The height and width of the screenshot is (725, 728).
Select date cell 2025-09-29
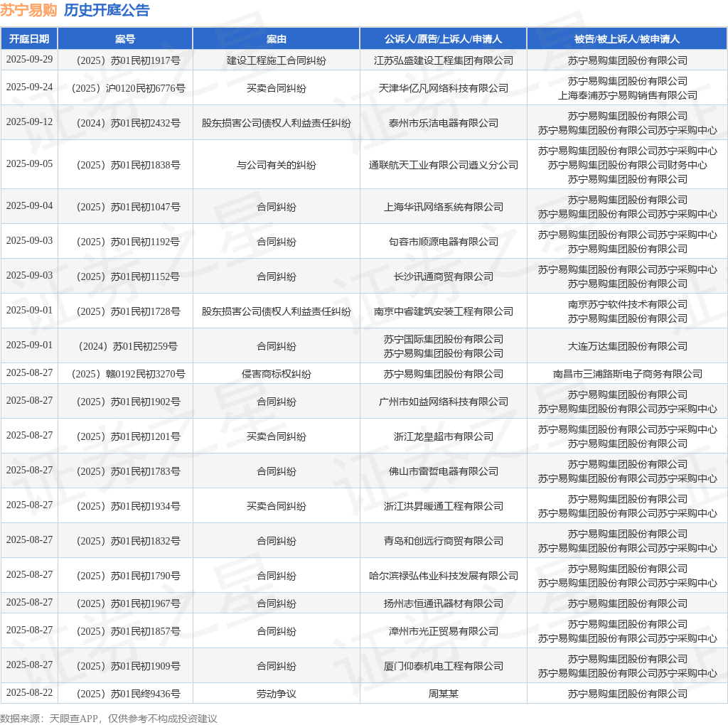click(x=29, y=60)
